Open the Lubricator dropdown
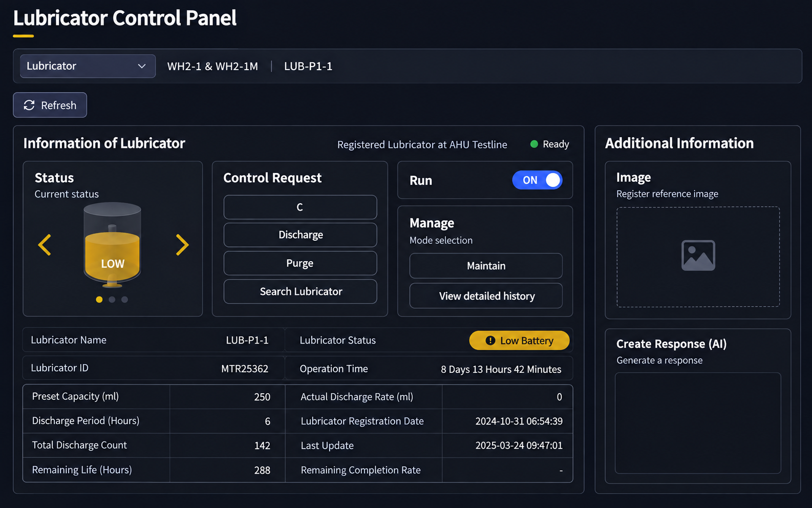Viewport: 812px width, 508px height. point(88,66)
